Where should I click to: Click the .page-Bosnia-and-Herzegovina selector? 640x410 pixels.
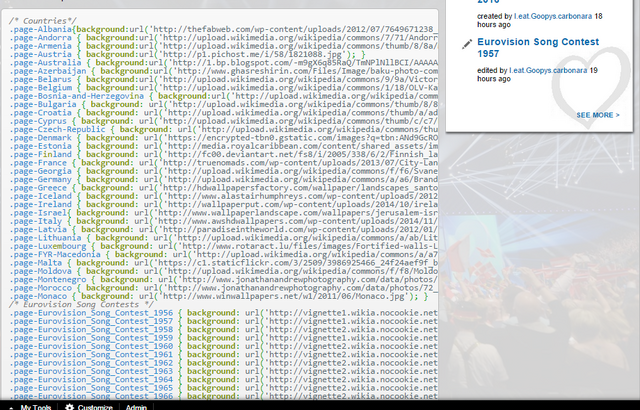coord(76,96)
